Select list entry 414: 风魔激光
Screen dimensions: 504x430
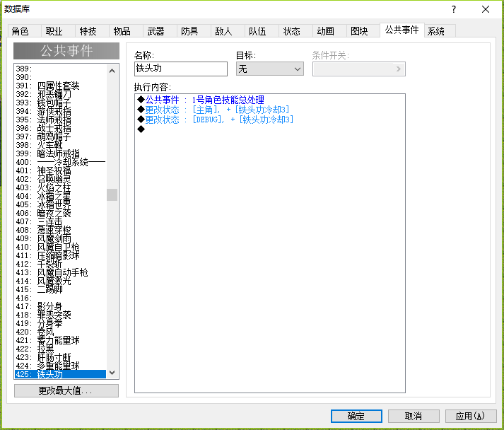point(60,281)
